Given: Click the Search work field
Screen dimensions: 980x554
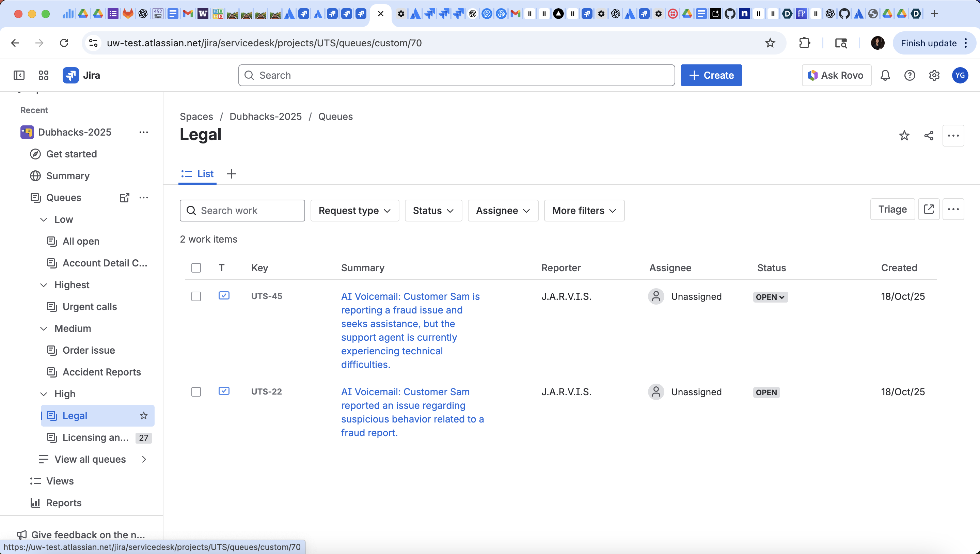Looking at the screenshot, I should point(242,211).
